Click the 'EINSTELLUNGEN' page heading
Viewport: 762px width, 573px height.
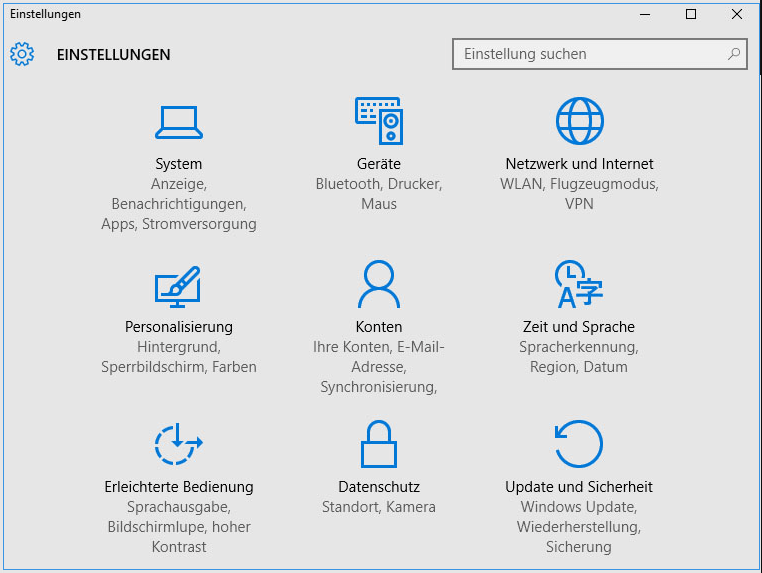(x=114, y=54)
